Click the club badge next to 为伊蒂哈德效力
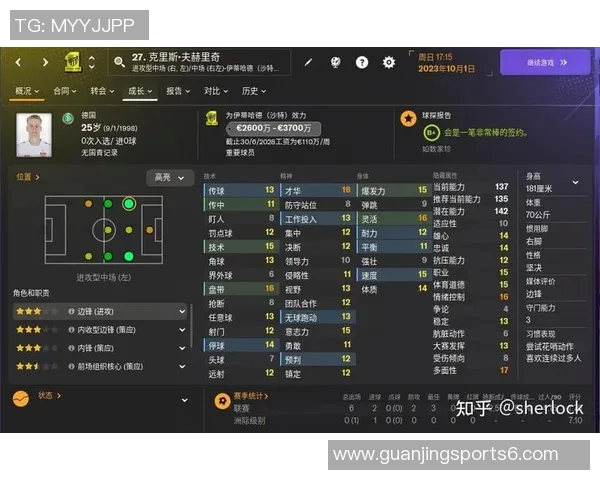The width and height of the screenshot is (600, 480). click(212, 118)
